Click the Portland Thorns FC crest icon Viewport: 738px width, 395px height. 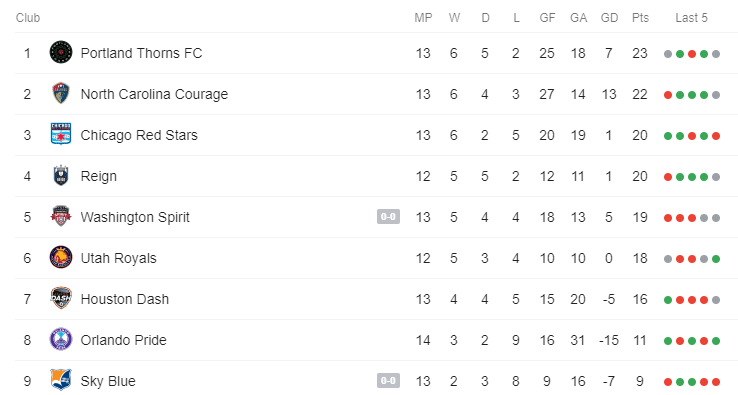[x=61, y=53]
